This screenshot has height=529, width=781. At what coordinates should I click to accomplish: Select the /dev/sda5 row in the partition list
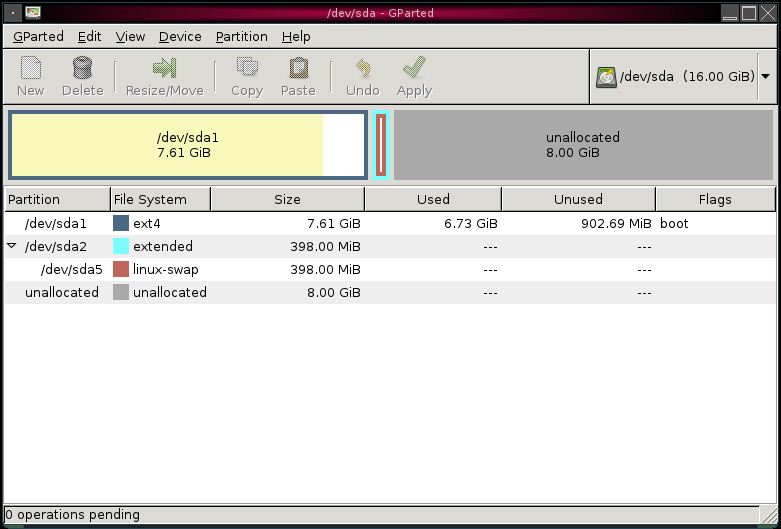click(x=390, y=269)
